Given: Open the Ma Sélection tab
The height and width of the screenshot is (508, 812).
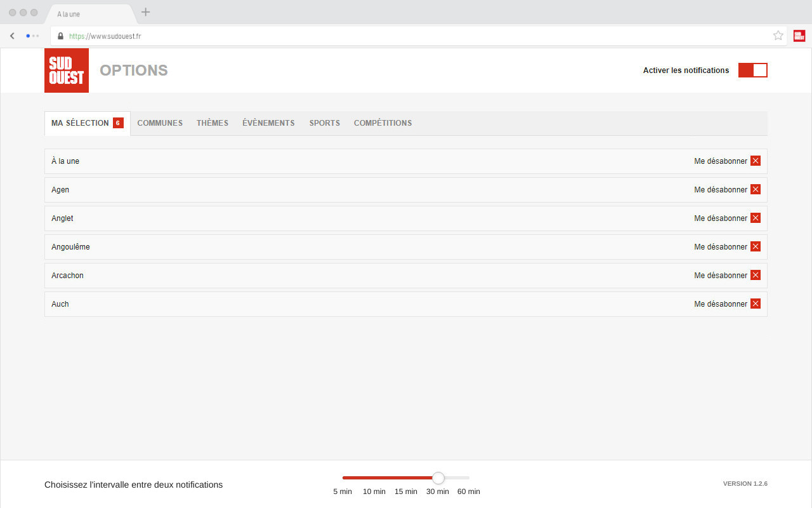Looking at the screenshot, I should (x=88, y=123).
